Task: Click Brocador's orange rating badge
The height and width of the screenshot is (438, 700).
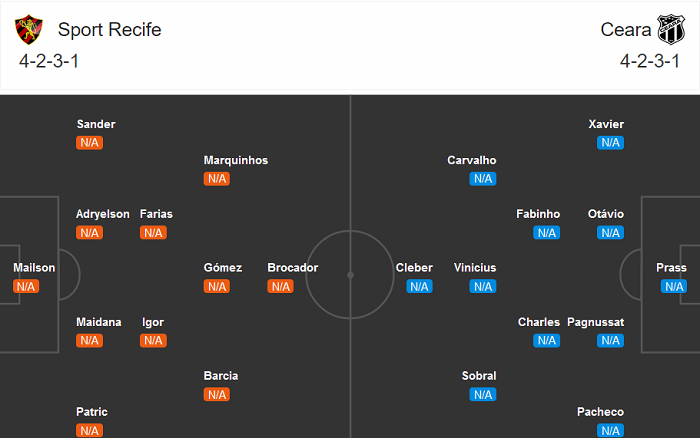Action: [280, 287]
